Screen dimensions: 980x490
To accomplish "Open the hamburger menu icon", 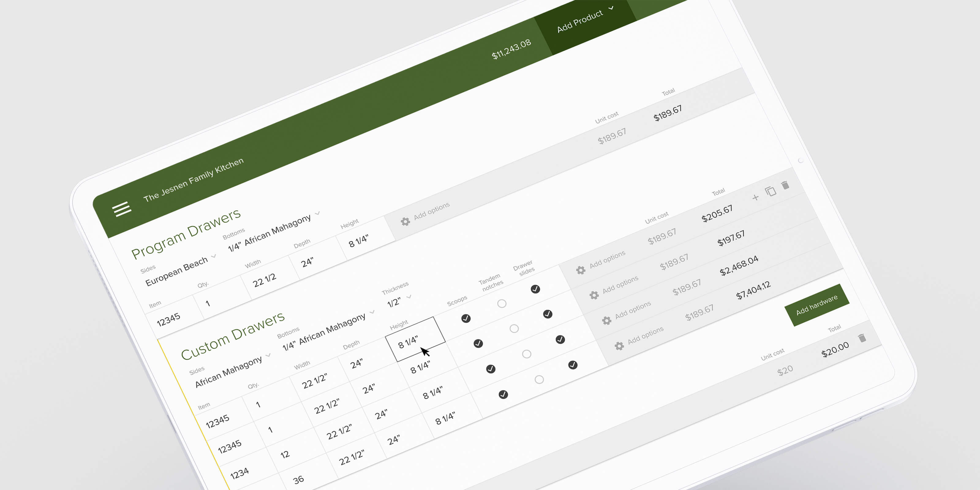I will point(122,209).
